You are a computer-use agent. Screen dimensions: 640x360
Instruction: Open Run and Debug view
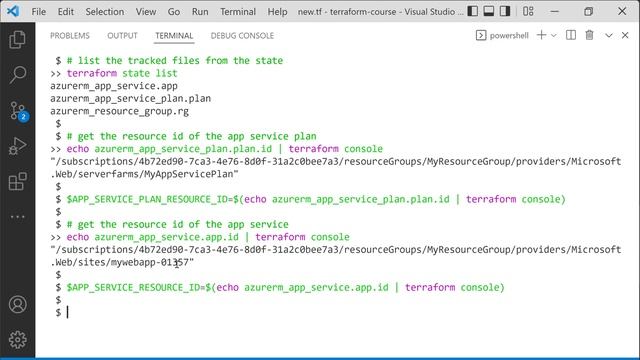tap(18, 146)
